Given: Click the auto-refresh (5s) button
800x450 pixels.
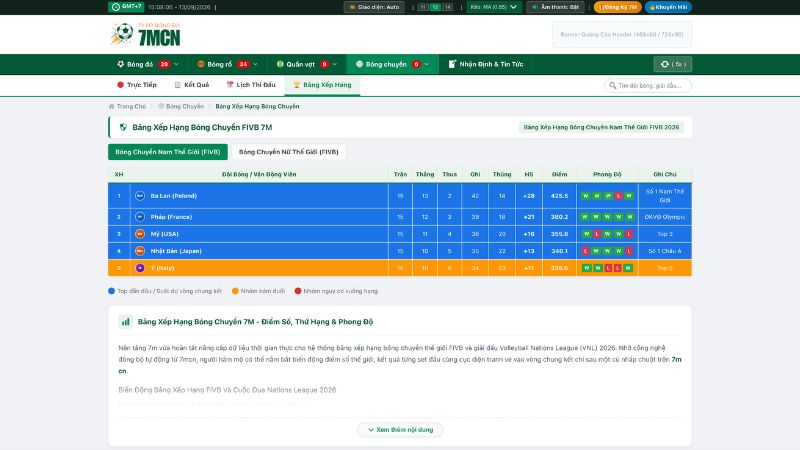Looking at the screenshot, I should click(x=672, y=64).
